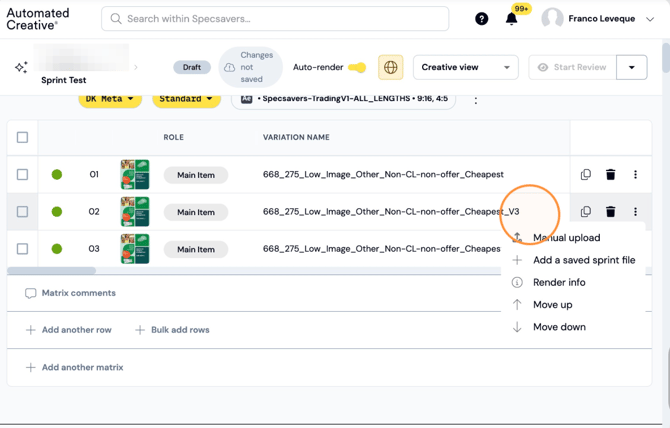Click Add another row
The height and width of the screenshot is (428, 670).
tap(69, 330)
